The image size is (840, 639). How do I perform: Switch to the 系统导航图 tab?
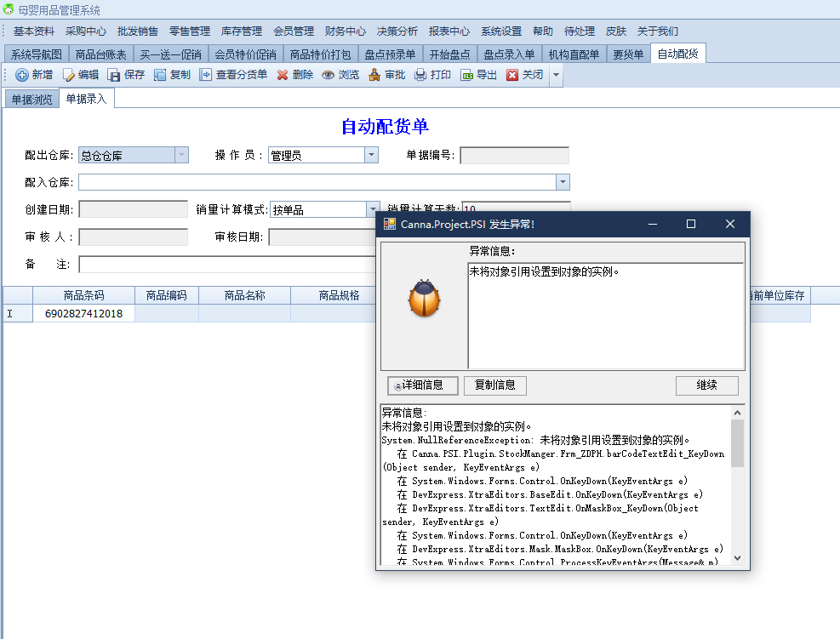[37, 54]
